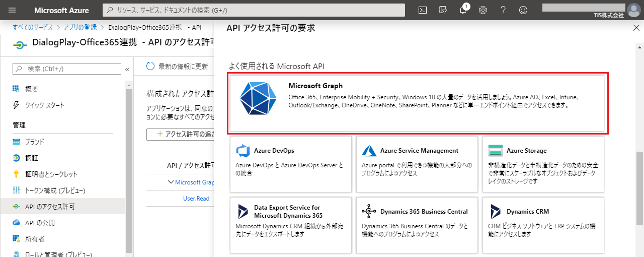Open the directory and subscription filter icon
644x257 pixels.
(443, 10)
